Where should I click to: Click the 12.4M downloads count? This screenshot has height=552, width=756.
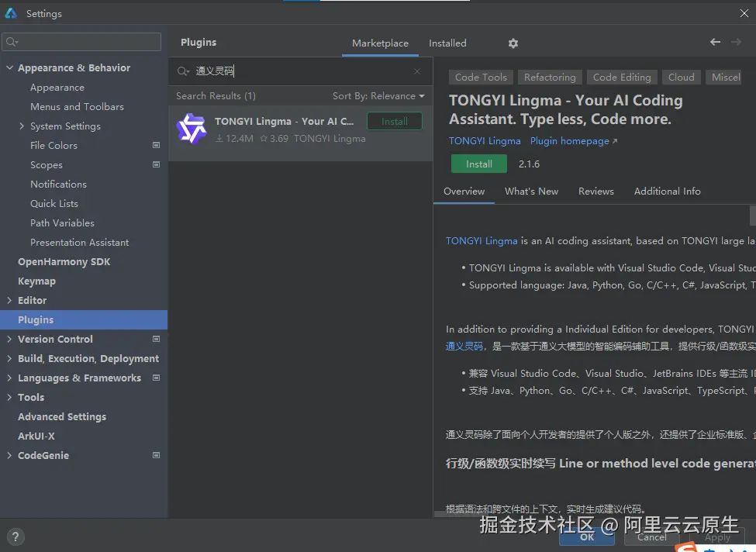pyautogui.click(x=234, y=139)
